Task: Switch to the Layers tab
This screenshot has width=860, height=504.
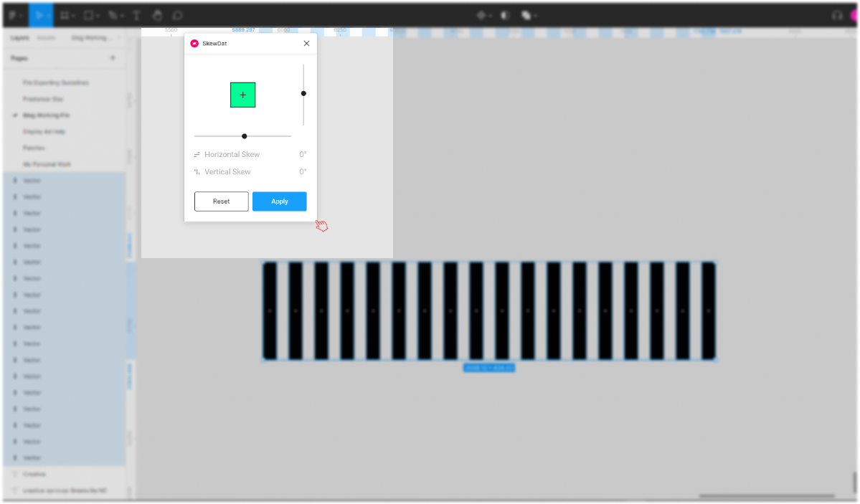Action: (x=20, y=38)
